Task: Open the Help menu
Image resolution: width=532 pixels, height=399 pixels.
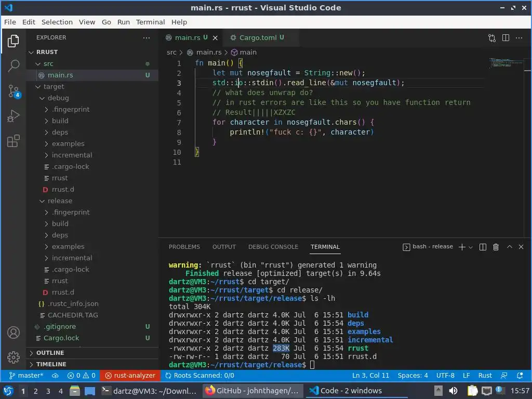Action: pos(179,22)
